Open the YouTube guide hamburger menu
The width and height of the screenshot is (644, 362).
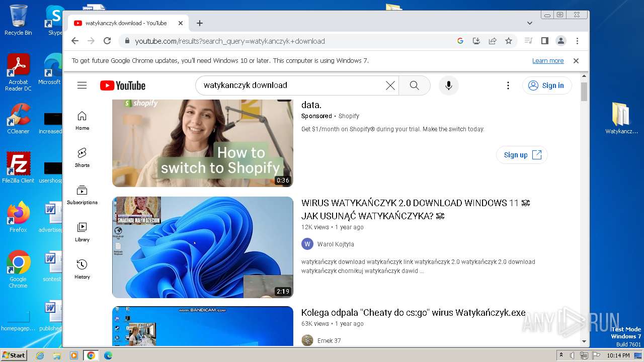tap(82, 85)
